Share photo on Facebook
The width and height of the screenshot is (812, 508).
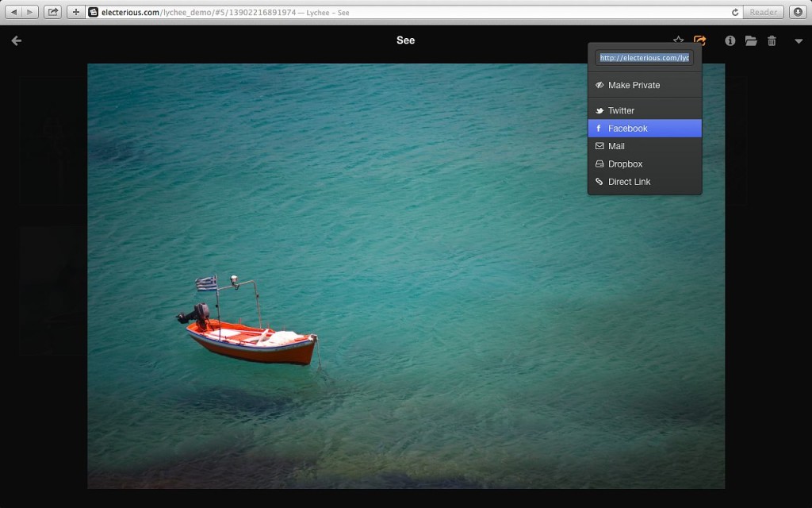645,128
